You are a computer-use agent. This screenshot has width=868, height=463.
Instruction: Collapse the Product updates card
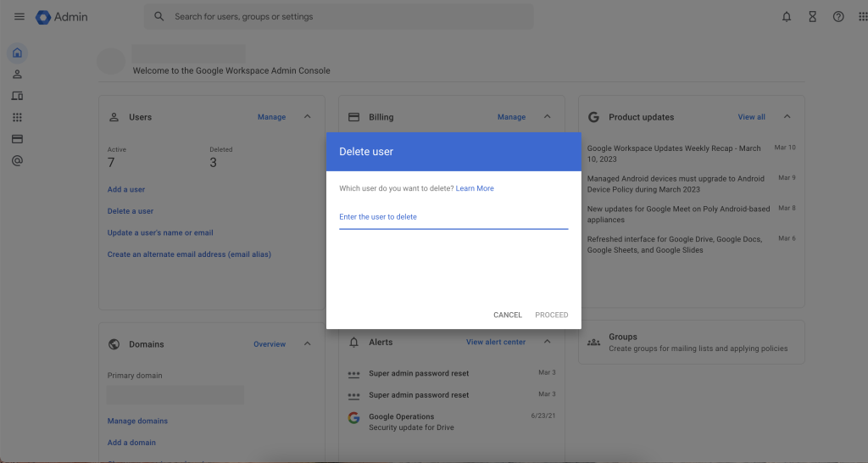coord(787,117)
